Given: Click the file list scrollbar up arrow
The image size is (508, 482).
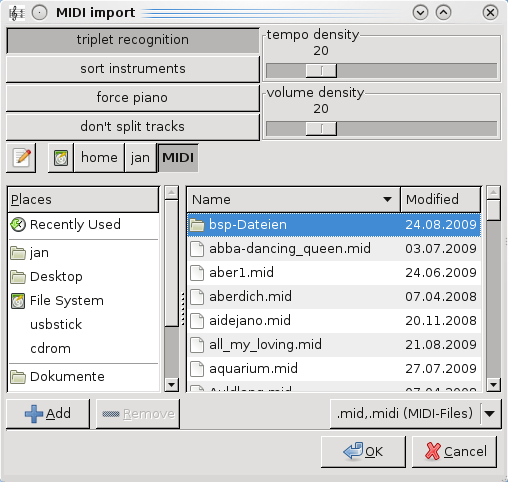Looking at the screenshot, I should [493, 193].
